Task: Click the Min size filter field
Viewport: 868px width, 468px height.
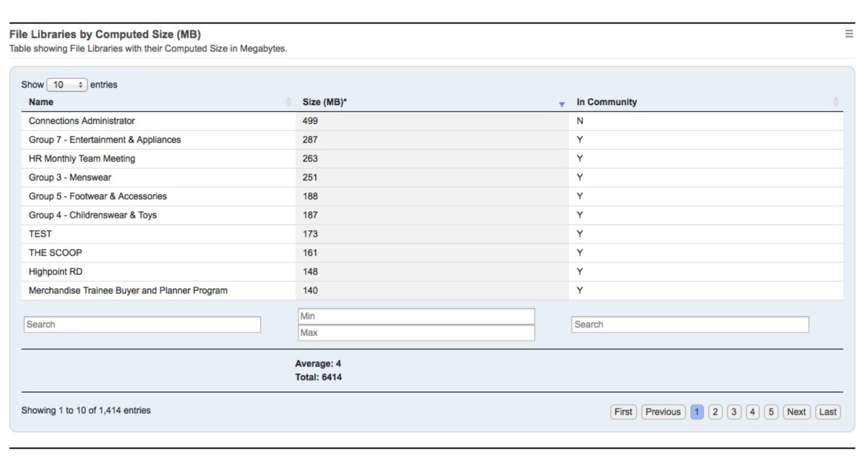Action: pos(416,316)
